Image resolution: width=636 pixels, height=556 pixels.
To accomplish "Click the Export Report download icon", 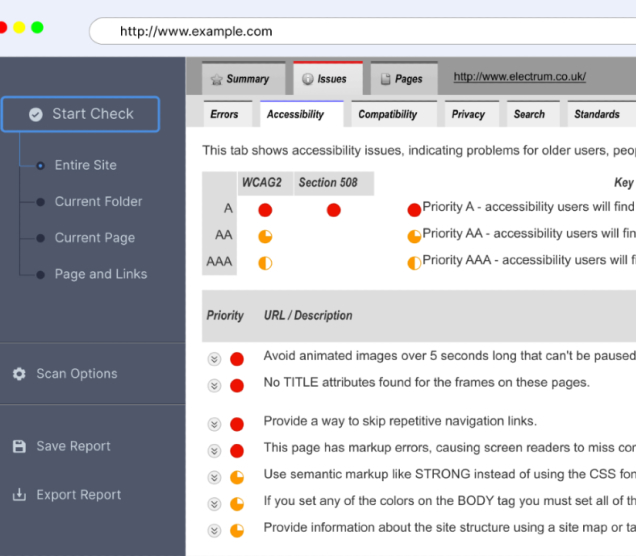I will (19, 495).
